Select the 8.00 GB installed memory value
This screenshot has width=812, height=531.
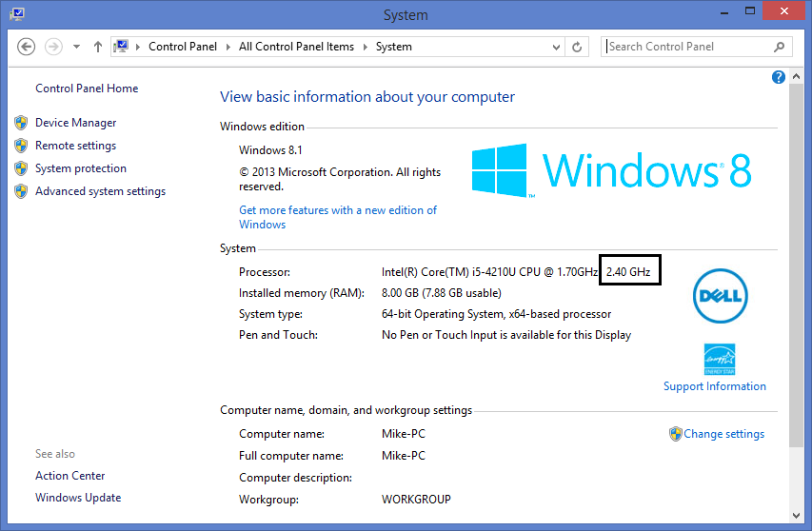pos(441,293)
